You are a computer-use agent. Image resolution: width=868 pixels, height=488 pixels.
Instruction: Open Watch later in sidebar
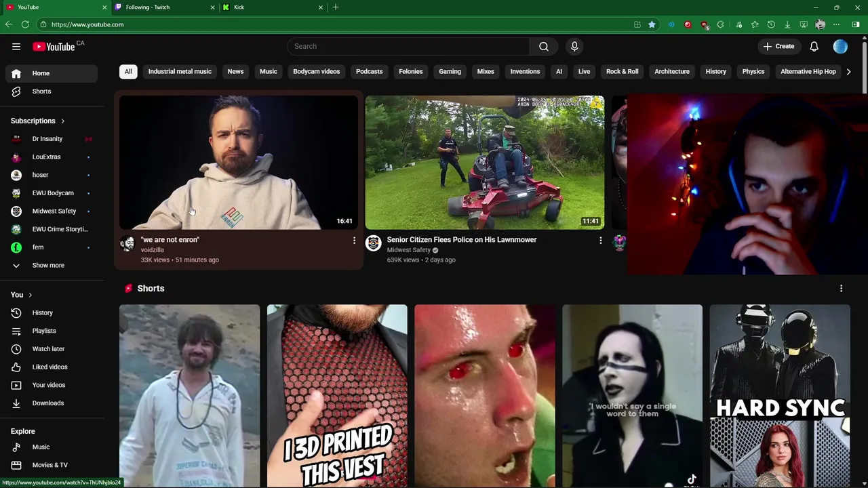click(52, 348)
